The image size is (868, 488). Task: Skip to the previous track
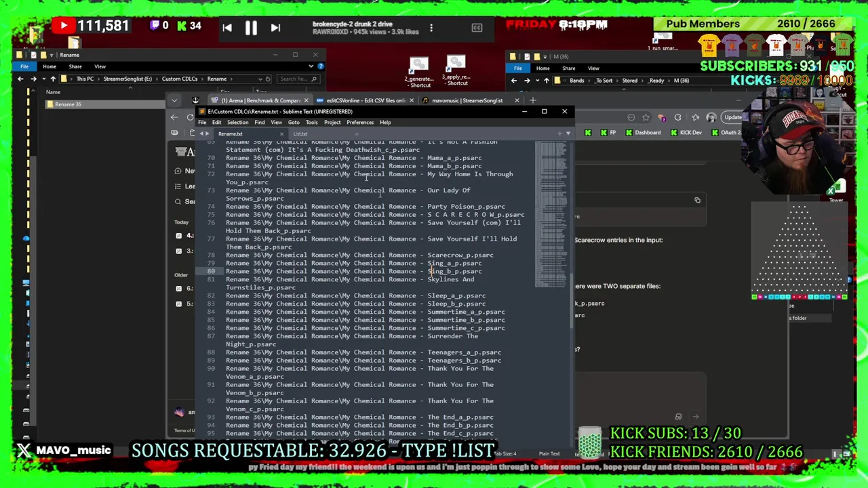pyautogui.click(x=227, y=28)
